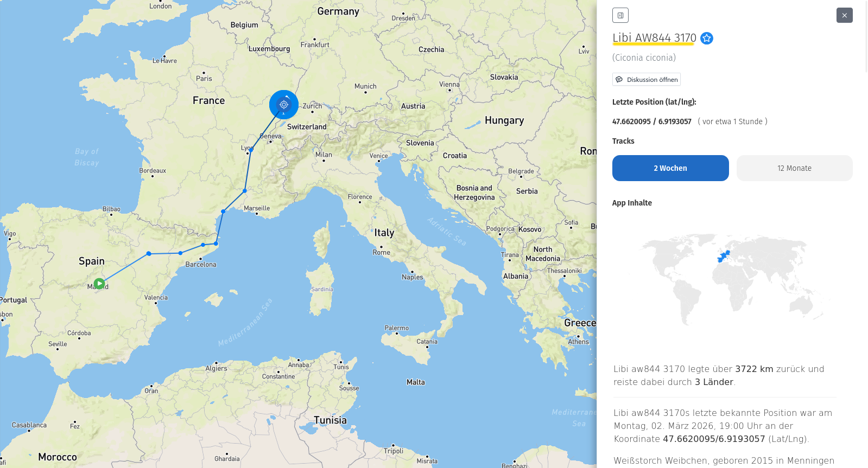
Task: Click the Barcelona city label on map
Action: (201, 265)
